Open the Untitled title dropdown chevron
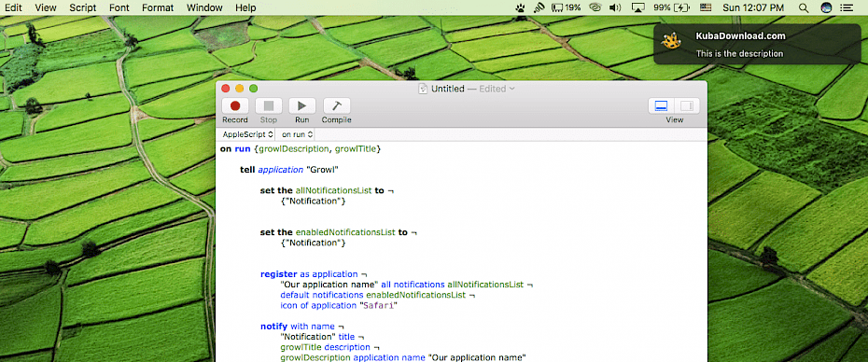 512,89
